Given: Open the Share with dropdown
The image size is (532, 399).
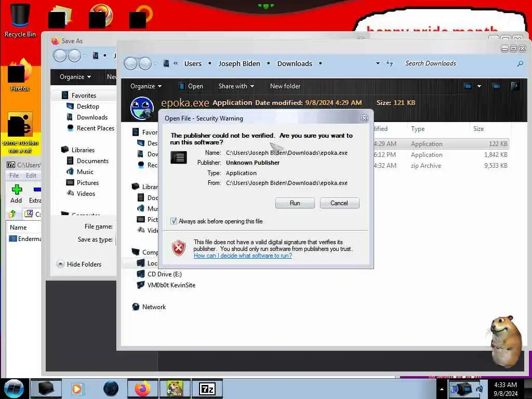Looking at the screenshot, I should click(236, 86).
